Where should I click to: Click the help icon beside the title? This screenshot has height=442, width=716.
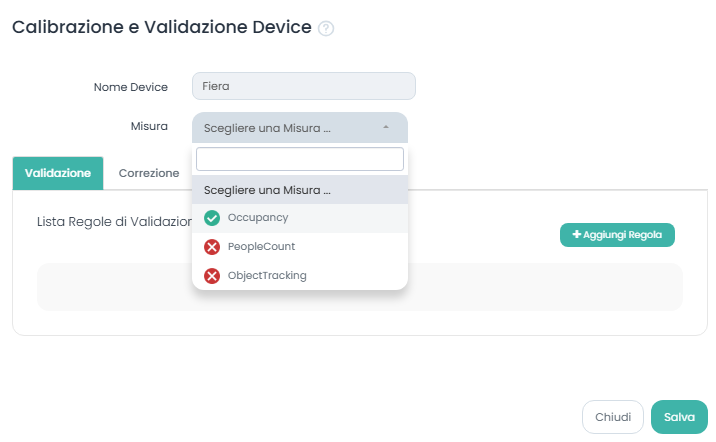[x=326, y=29]
